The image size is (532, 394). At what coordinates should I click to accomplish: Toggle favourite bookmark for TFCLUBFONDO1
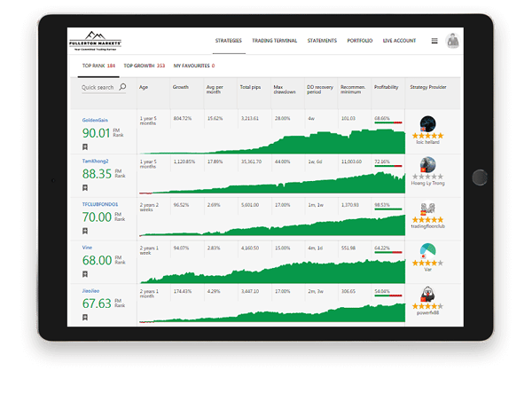click(85, 232)
